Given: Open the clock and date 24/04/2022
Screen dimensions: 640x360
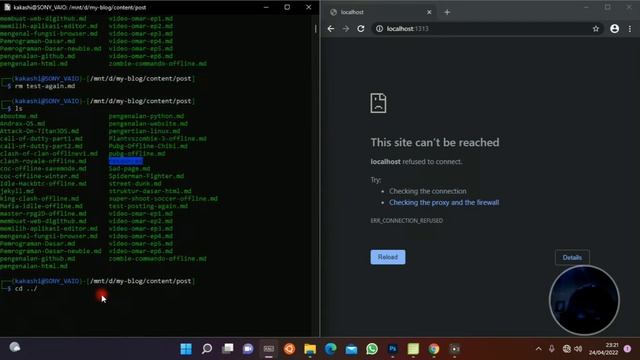Looking at the screenshot, I should (603, 349).
